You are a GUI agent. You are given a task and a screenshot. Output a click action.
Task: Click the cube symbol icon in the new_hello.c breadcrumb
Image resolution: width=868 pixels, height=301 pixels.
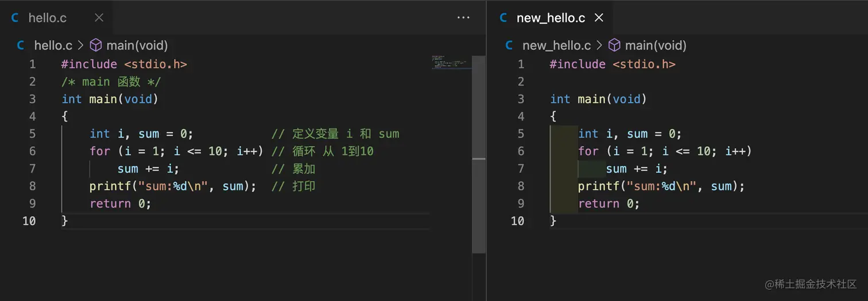(614, 45)
